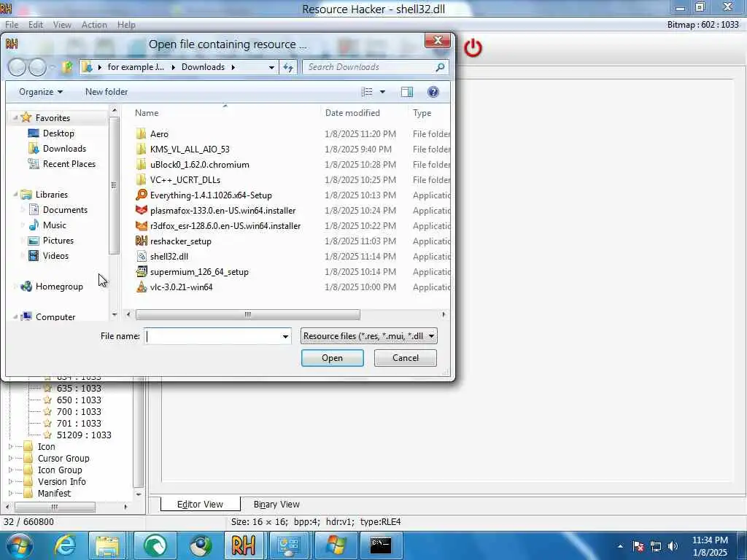Expand the Icon Group tree node
This screenshot has height=560, width=747.
(10, 470)
